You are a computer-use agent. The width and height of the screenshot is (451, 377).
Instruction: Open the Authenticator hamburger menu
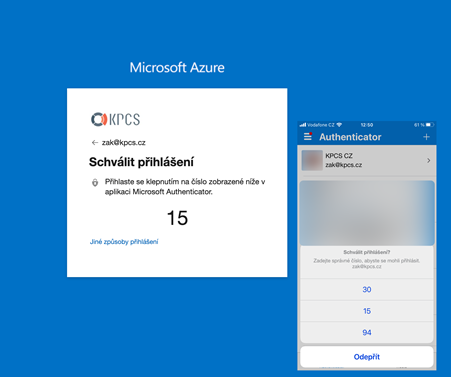click(x=308, y=136)
